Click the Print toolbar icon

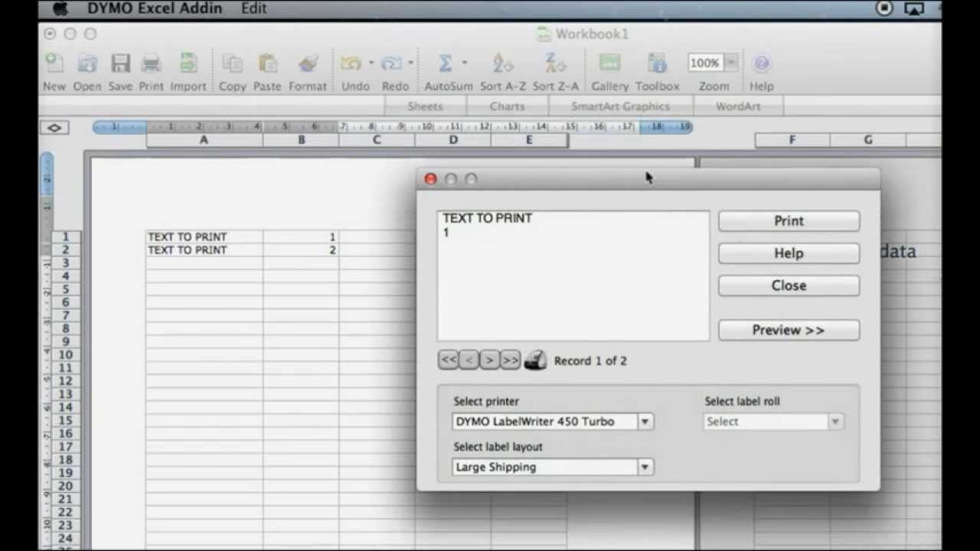(x=151, y=63)
